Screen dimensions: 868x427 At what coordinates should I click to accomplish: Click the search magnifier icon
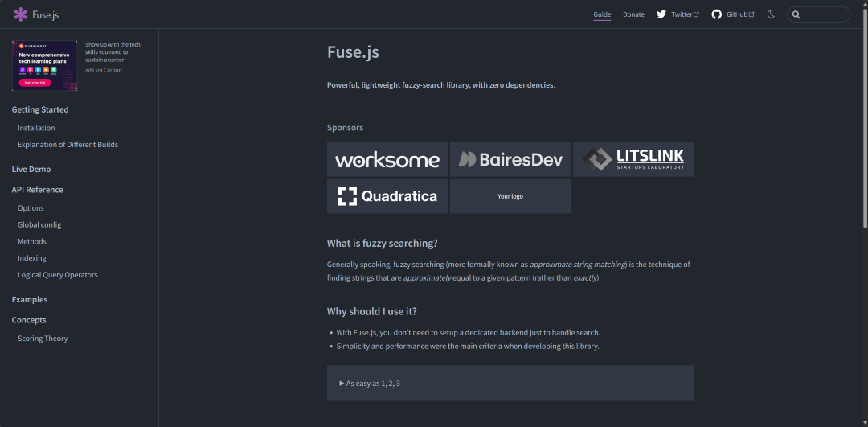click(x=796, y=14)
